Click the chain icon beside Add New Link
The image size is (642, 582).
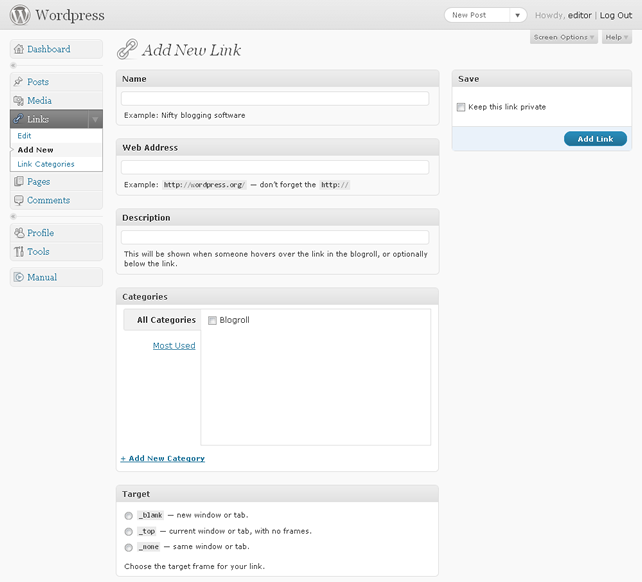point(127,49)
